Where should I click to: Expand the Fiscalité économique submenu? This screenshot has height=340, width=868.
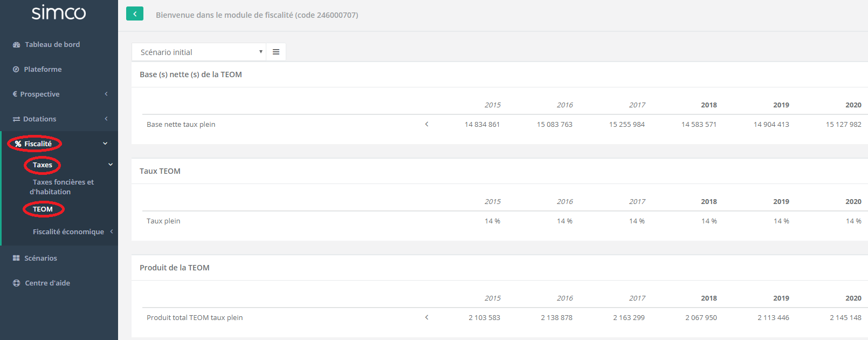click(x=112, y=232)
